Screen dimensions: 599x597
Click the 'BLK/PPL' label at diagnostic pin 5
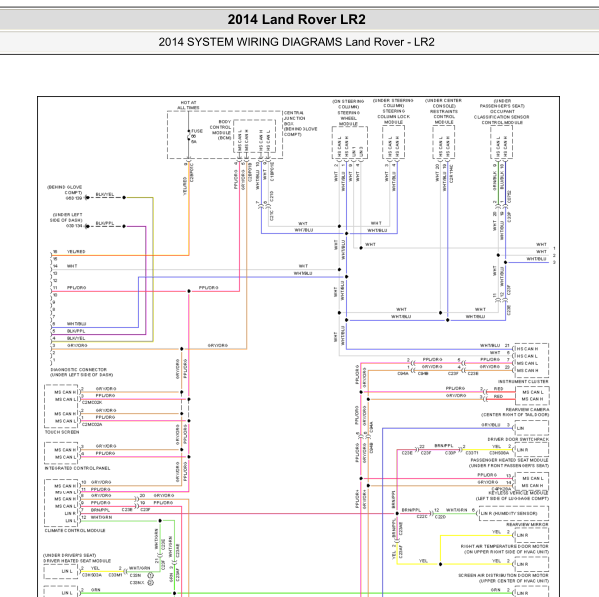[76, 331]
